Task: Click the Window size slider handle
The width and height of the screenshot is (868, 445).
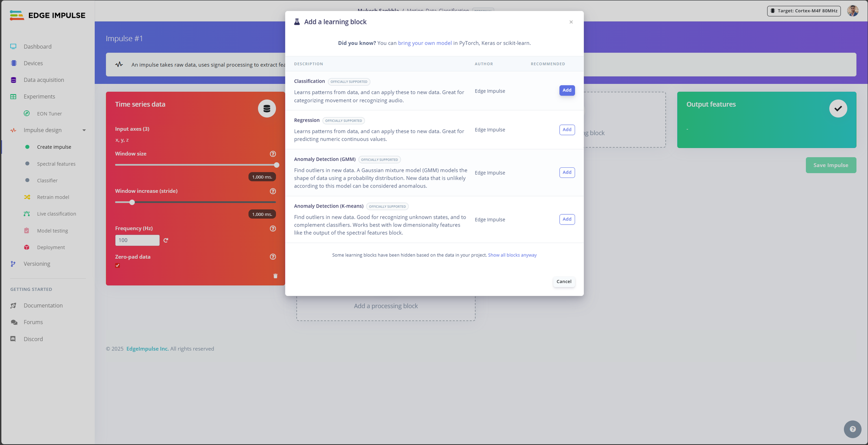Action: coord(276,165)
